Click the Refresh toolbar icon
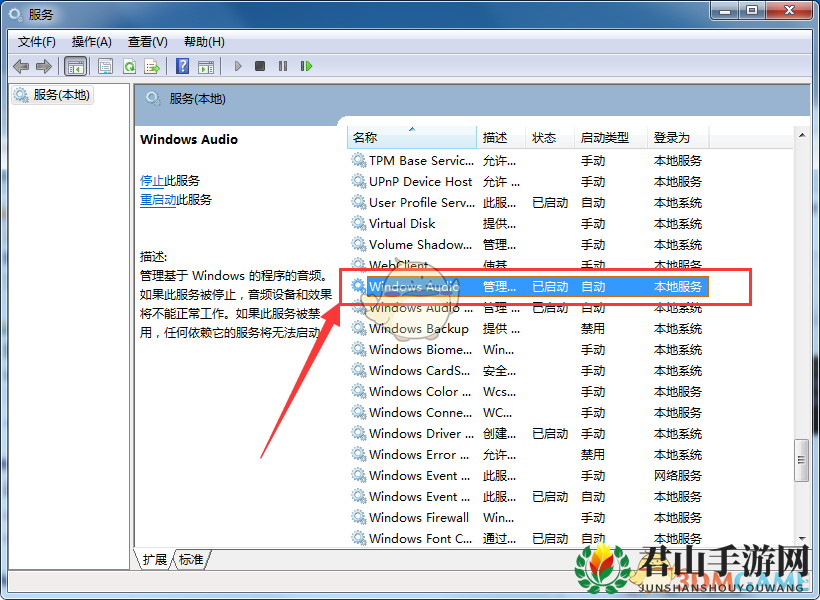Image resolution: width=820 pixels, height=600 pixels. pyautogui.click(x=129, y=66)
